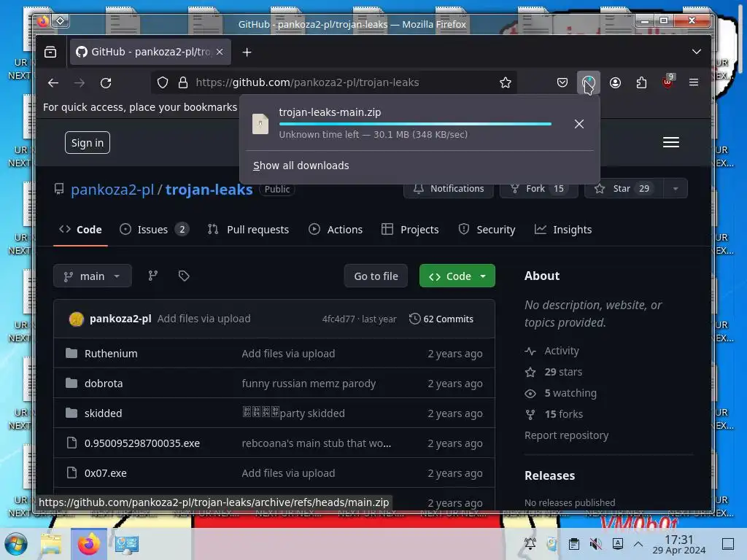Image resolution: width=747 pixels, height=560 pixels.
Task: Click the Sign in button
Action: click(88, 143)
